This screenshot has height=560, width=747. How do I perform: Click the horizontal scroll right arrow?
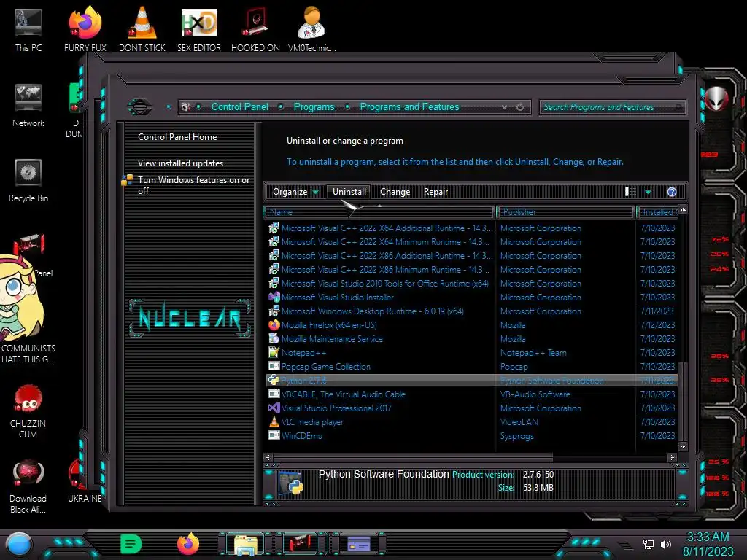pos(672,457)
